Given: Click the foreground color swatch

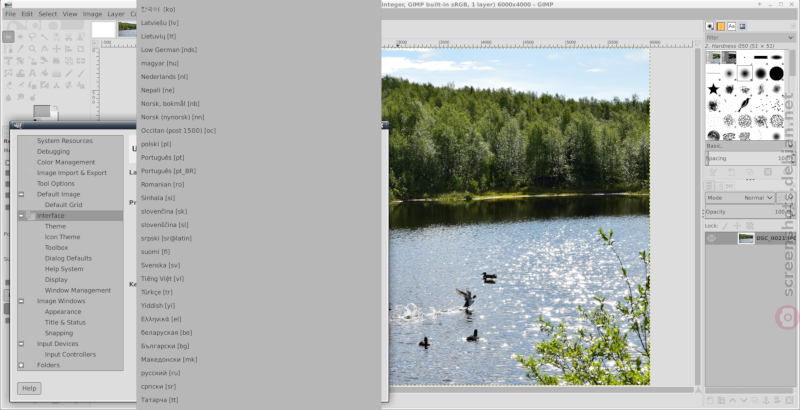Looking at the screenshot, I should [42, 111].
